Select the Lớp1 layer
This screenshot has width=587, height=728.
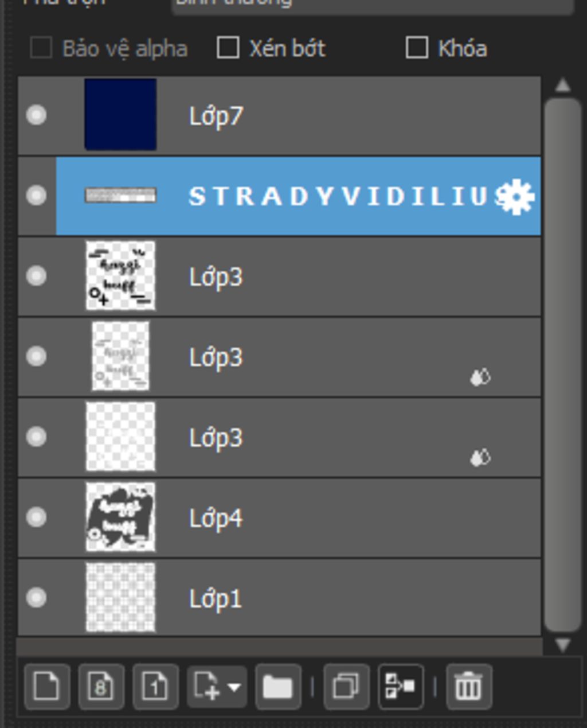tap(344, 598)
